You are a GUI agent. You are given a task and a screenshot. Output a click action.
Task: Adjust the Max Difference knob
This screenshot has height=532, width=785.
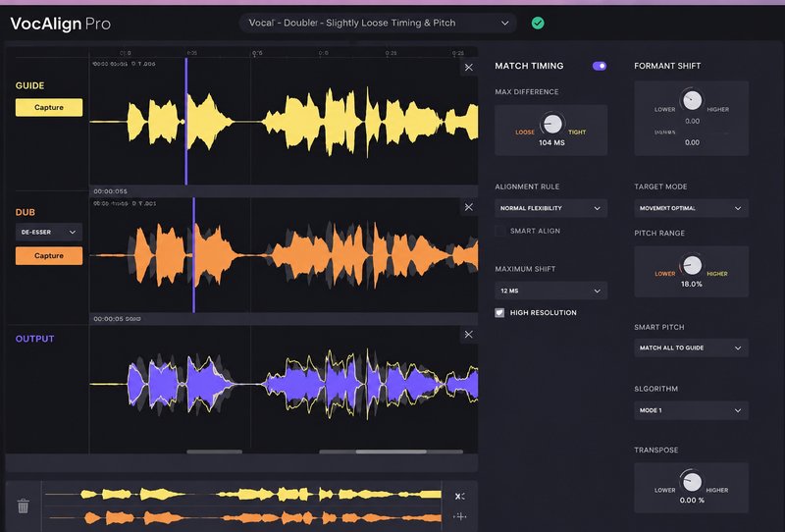[552, 124]
